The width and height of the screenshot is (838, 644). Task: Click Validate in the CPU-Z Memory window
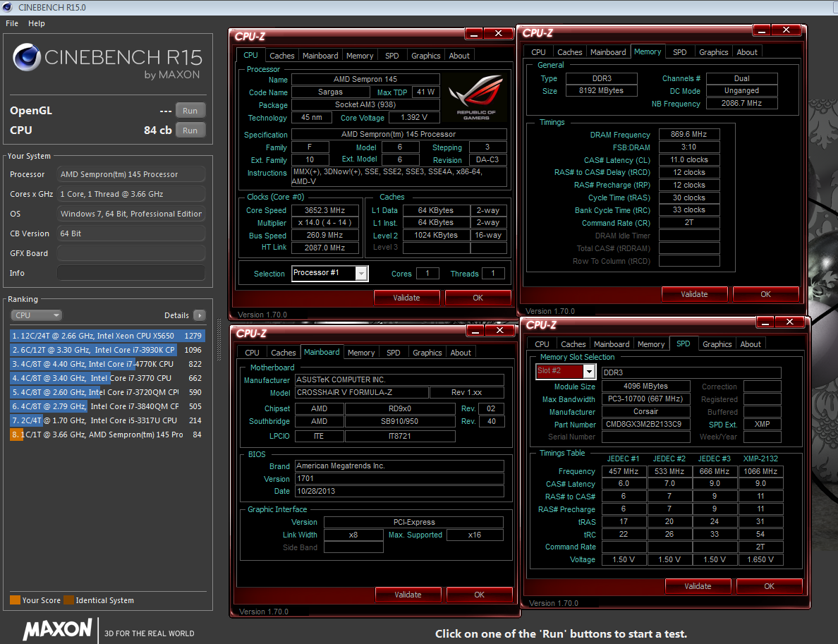[694, 294]
